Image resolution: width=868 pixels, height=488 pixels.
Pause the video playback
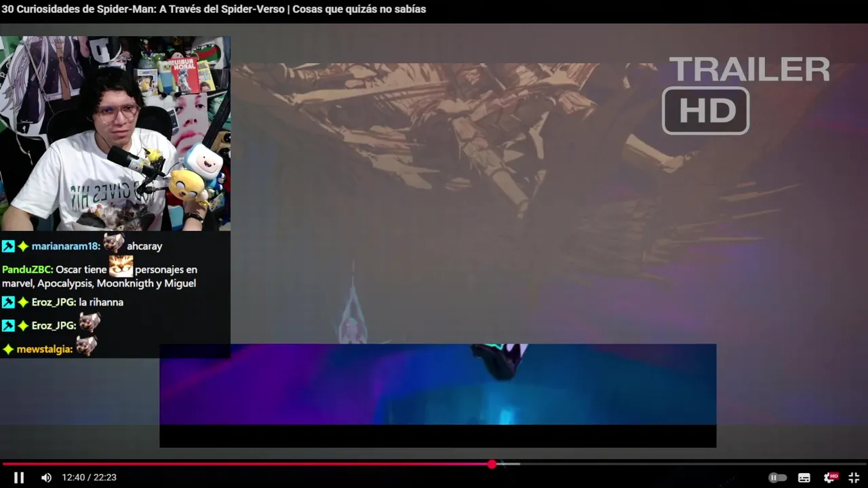pos(19,478)
